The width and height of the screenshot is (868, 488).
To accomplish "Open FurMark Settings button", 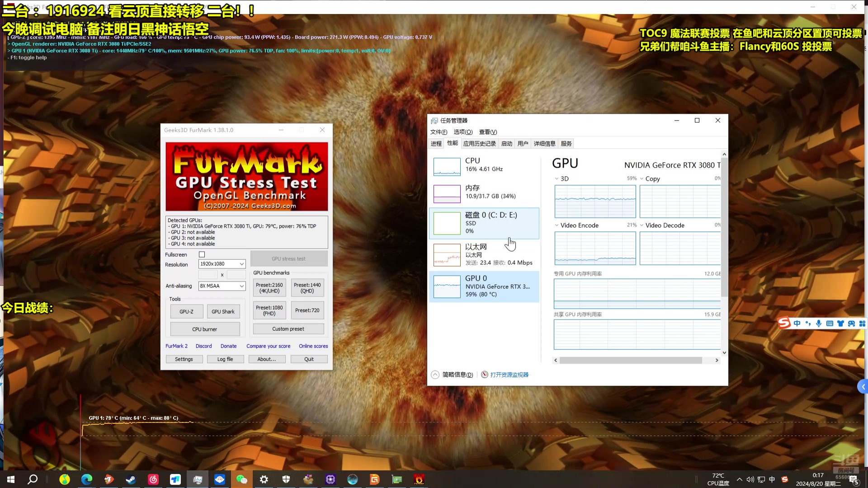I will [184, 359].
